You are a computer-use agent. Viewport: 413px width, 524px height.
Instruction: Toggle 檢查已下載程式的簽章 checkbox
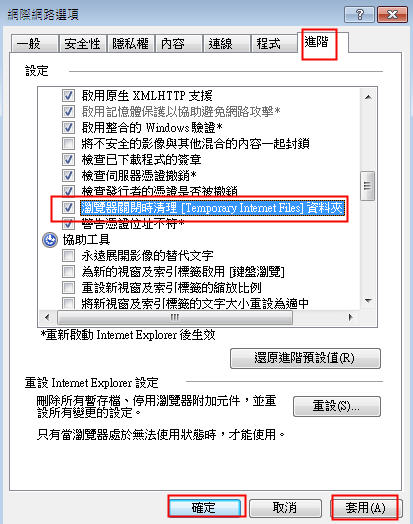pos(68,159)
